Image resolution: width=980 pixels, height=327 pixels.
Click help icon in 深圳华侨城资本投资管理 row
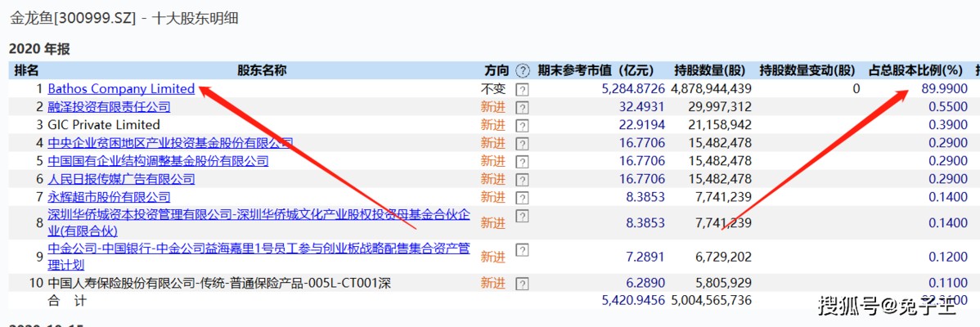click(522, 216)
